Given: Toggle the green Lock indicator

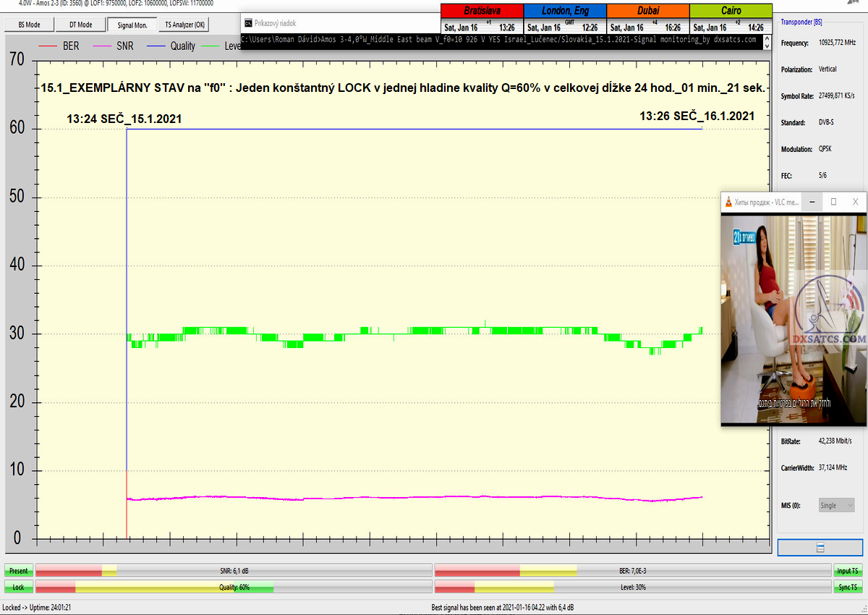Looking at the screenshot, I should click(x=18, y=588).
